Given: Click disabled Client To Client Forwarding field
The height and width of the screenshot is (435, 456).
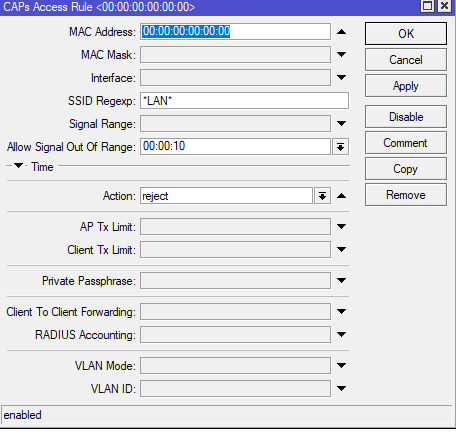Looking at the screenshot, I should tap(235, 311).
